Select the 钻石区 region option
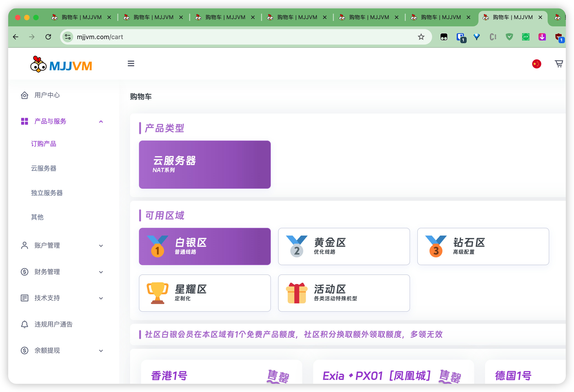 pos(483,246)
